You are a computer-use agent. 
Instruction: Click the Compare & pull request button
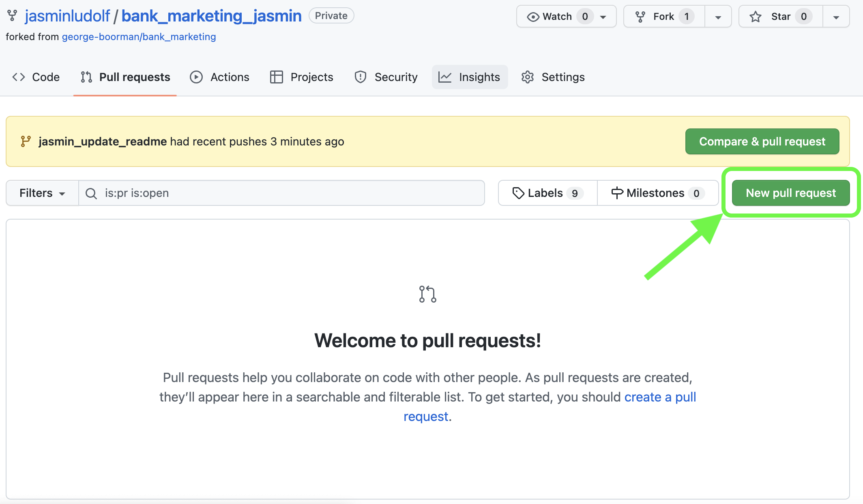point(762,141)
